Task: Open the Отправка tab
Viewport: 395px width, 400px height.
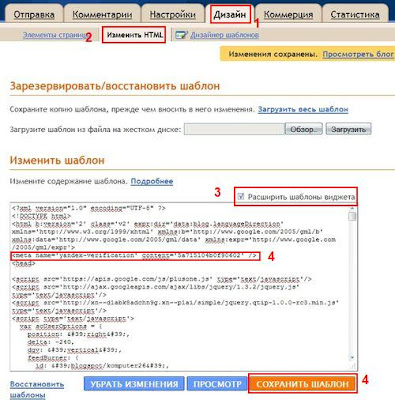Action: 34,15
